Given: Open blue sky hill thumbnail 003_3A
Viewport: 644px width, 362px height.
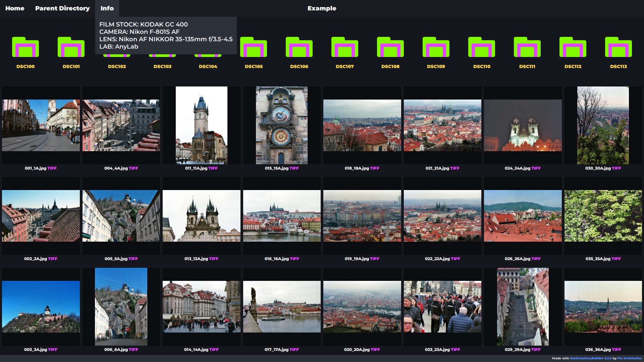Looking at the screenshot, I should coord(41,307).
